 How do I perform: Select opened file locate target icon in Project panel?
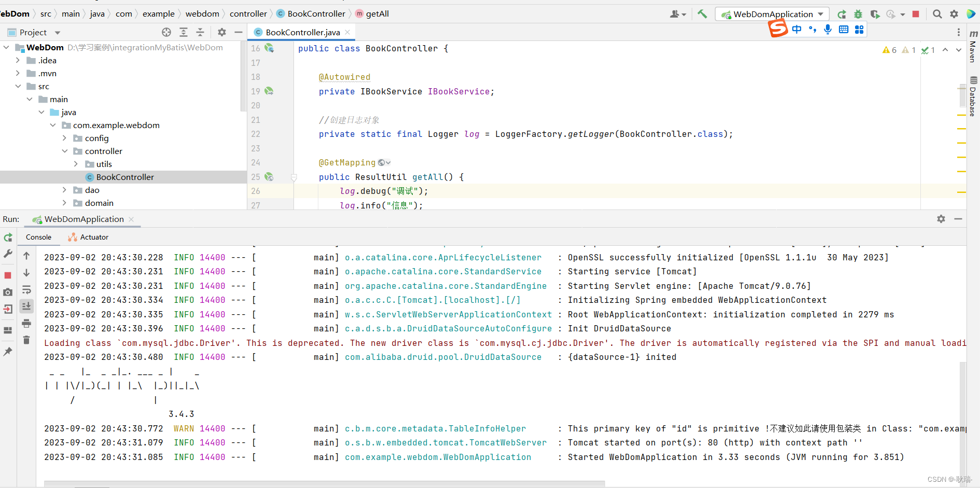click(x=166, y=32)
